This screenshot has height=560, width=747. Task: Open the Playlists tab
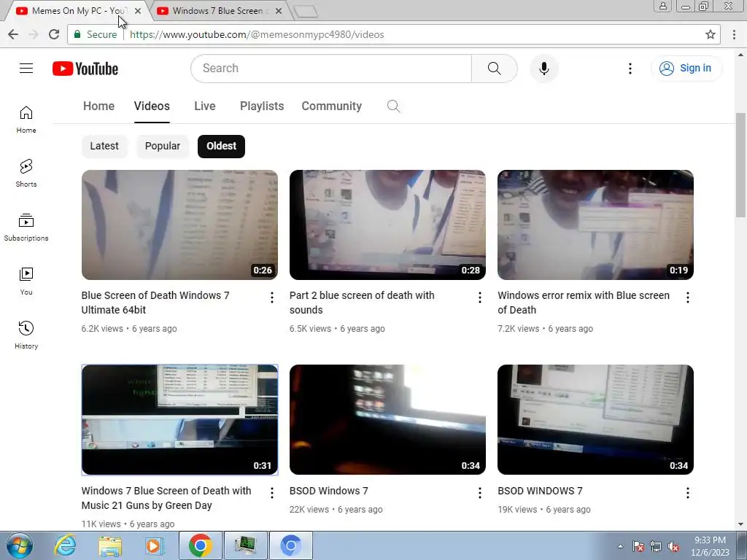point(262,106)
